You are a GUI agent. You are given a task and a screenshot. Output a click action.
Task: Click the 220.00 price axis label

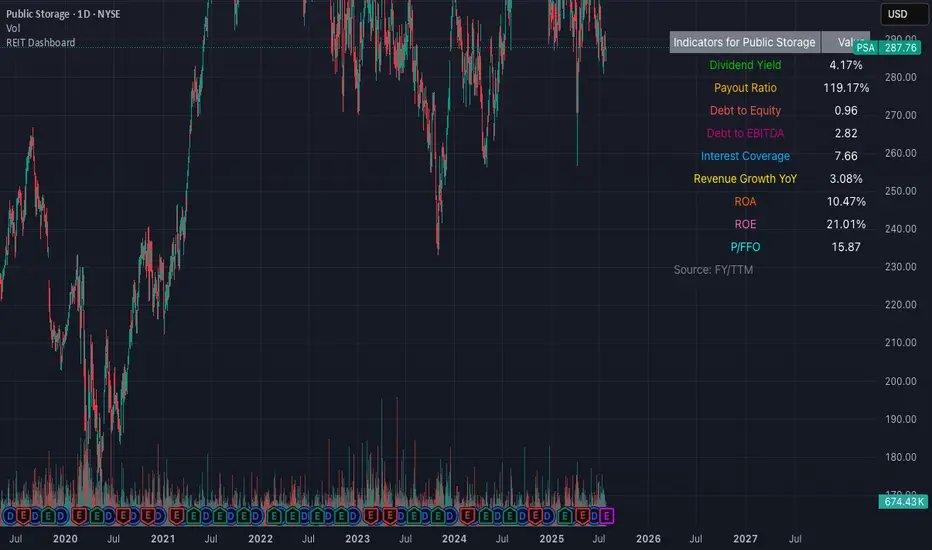900,304
